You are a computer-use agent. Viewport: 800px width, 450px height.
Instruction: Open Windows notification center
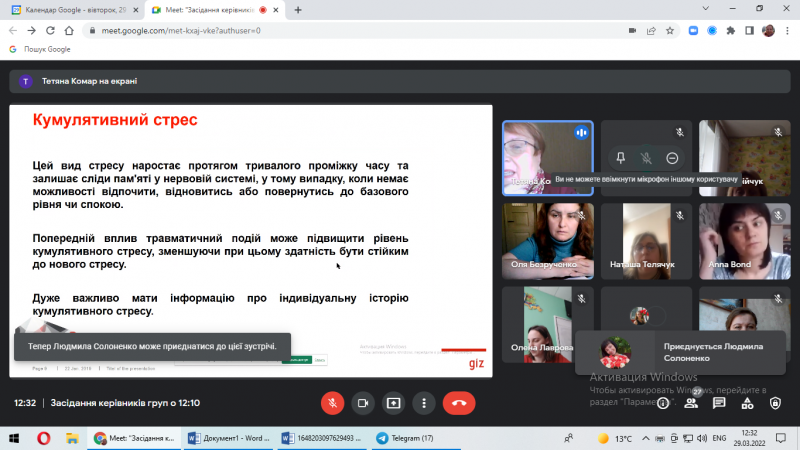781,438
